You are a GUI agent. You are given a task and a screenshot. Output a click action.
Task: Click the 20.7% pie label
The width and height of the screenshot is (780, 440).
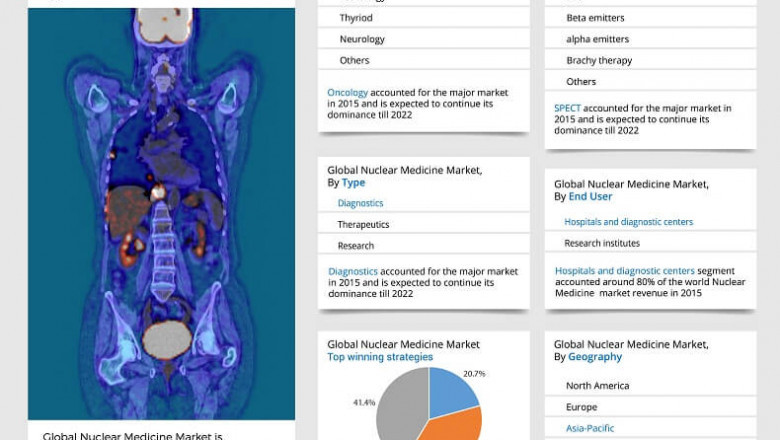click(x=474, y=374)
